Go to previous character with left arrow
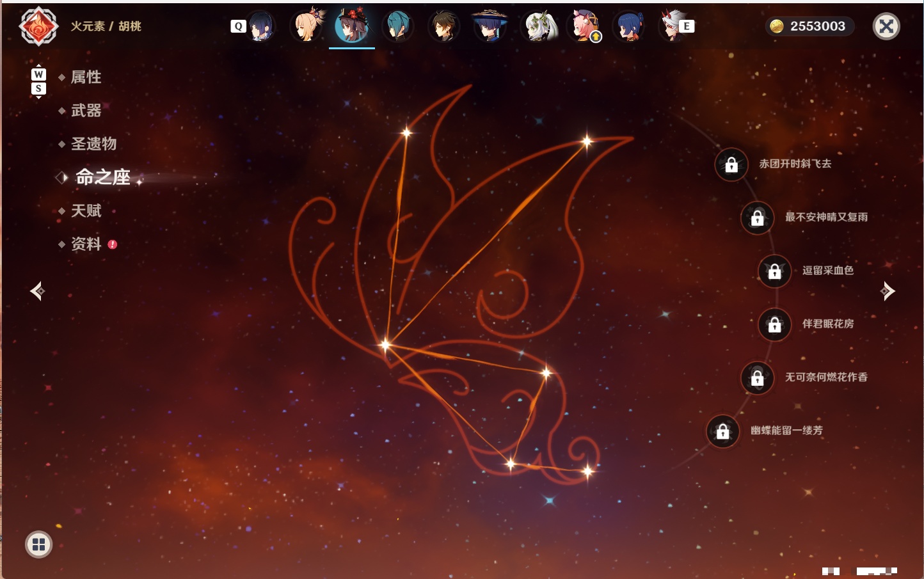924x579 pixels. pyautogui.click(x=38, y=291)
